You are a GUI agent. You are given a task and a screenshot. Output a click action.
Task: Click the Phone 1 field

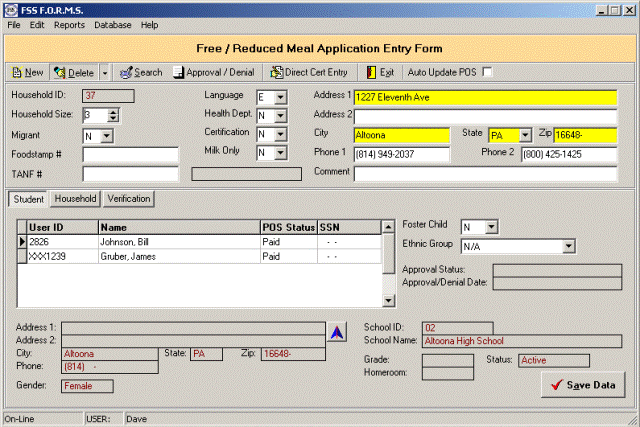pos(402,154)
